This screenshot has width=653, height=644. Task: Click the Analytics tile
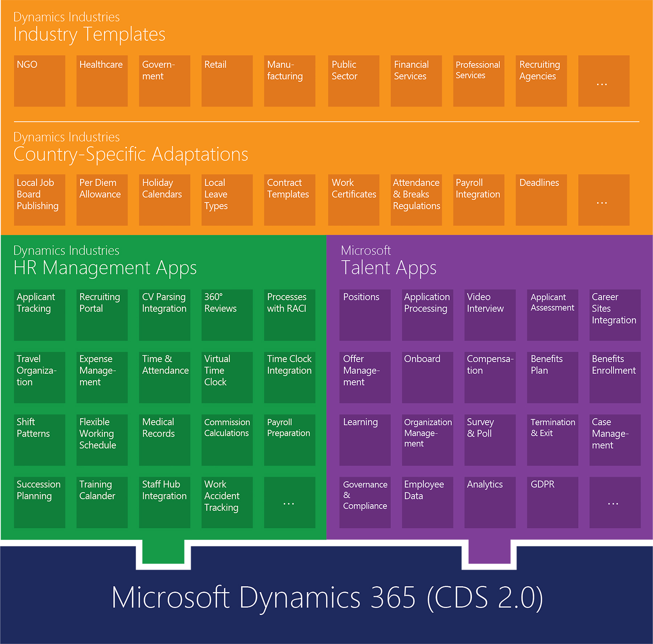(x=490, y=503)
